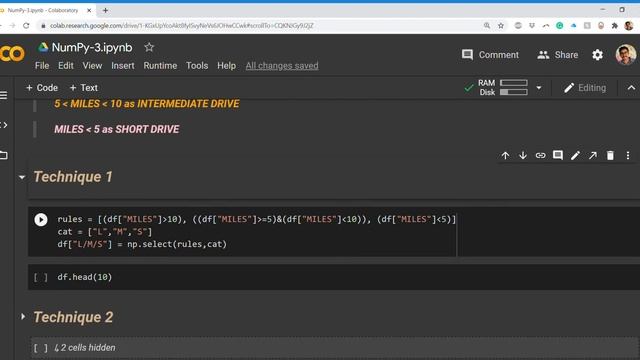Viewport: 640px width, 360px height.
Task: Show the 2 hidden cells
Action: pos(84,348)
